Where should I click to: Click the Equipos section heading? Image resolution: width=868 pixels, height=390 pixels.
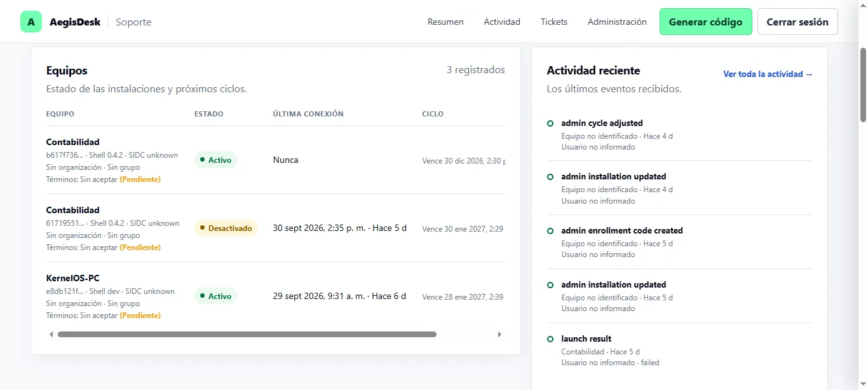pyautogui.click(x=67, y=71)
